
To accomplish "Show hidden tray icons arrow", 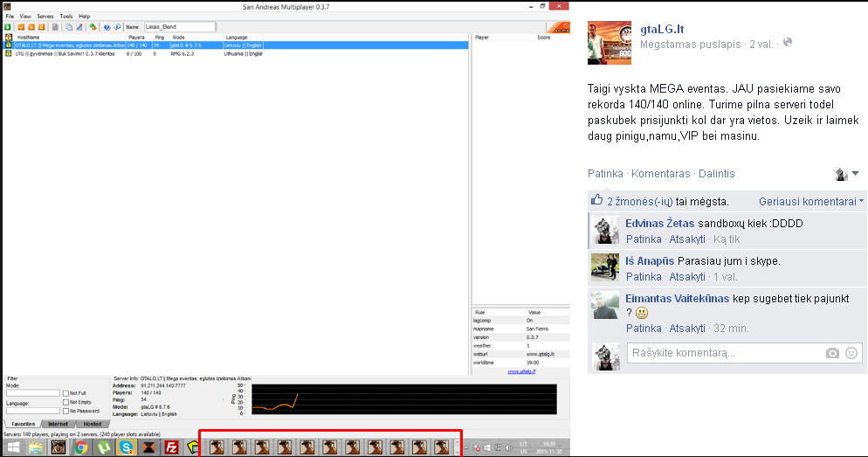I will point(466,447).
